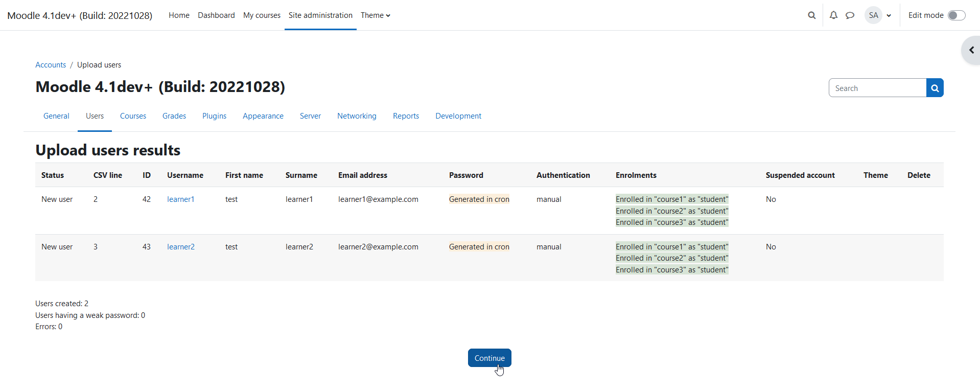Click 'Users created: 2' summary text
980x390 pixels.
(x=62, y=304)
